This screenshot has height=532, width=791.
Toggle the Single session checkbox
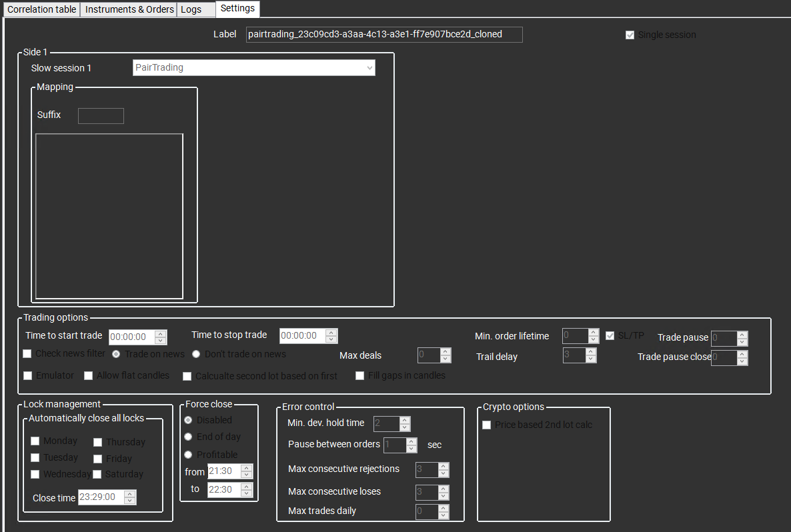point(630,35)
